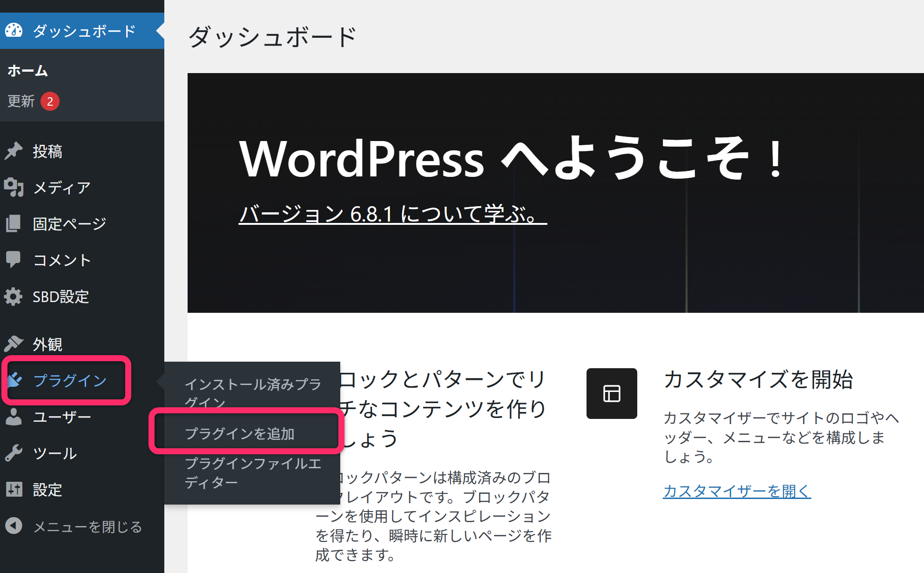Click the Dashboard gauge icon
The height and width of the screenshot is (573, 924).
click(14, 31)
